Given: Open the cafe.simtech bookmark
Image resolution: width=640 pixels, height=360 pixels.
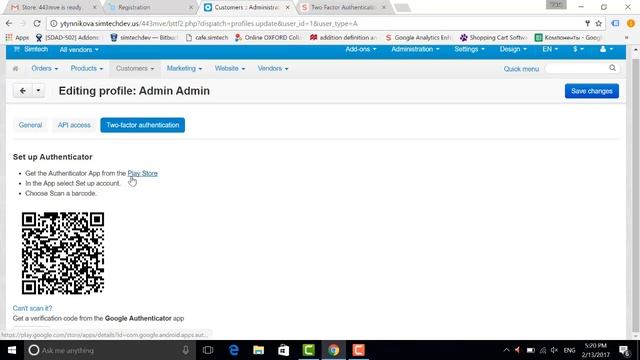Looking at the screenshot, I should coord(207,38).
